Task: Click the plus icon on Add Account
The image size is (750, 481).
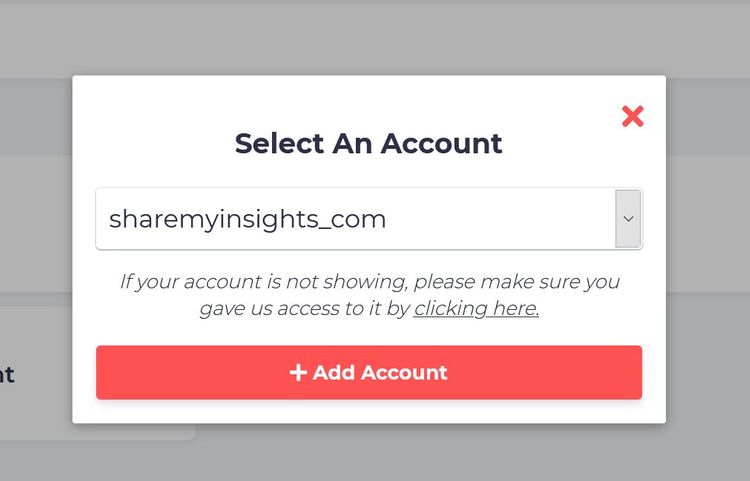Action: [298, 372]
